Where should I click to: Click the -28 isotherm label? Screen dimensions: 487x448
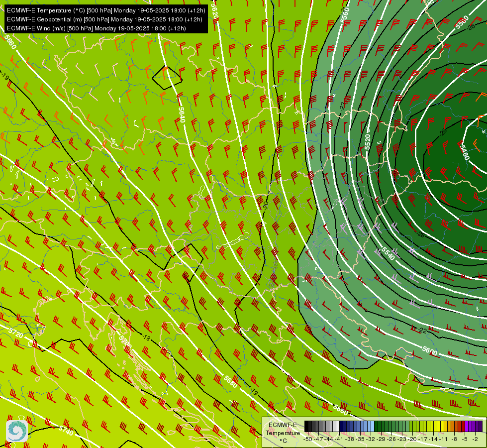click(x=421, y=234)
